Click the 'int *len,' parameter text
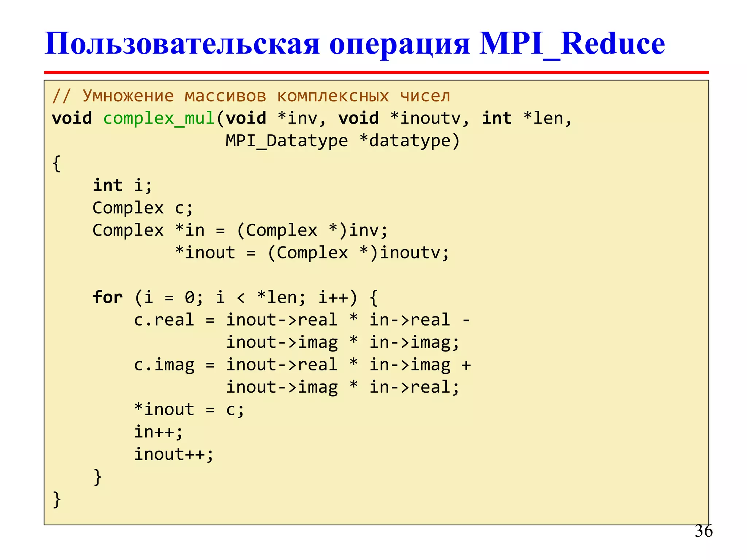Image resolution: width=747 pixels, height=560 pixels. (527, 118)
